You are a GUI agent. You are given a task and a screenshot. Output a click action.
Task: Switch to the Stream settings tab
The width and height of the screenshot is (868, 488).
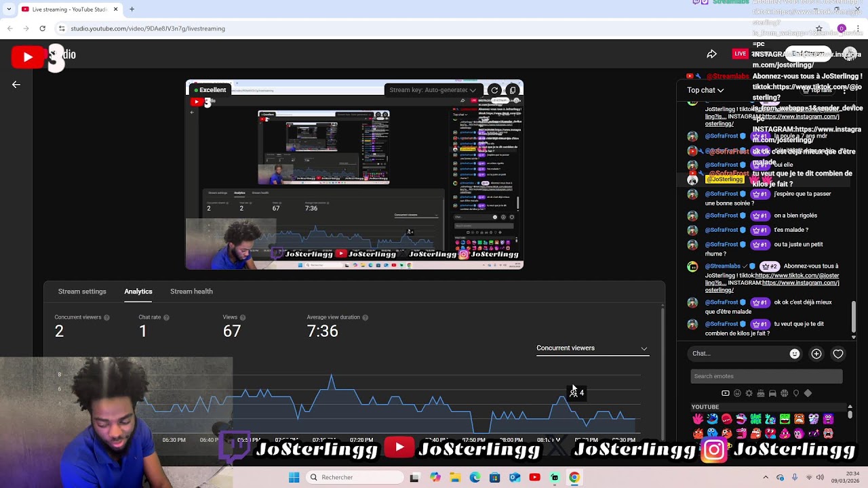[x=82, y=291]
